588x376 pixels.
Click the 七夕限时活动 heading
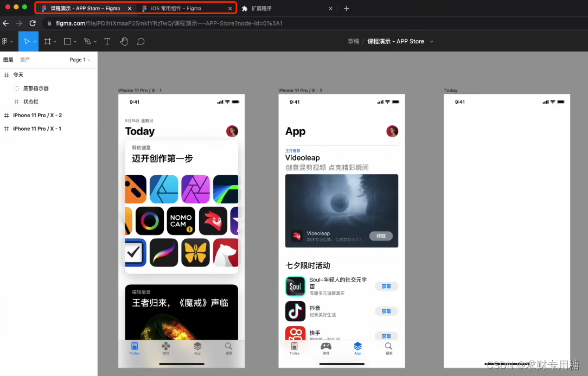(308, 265)
